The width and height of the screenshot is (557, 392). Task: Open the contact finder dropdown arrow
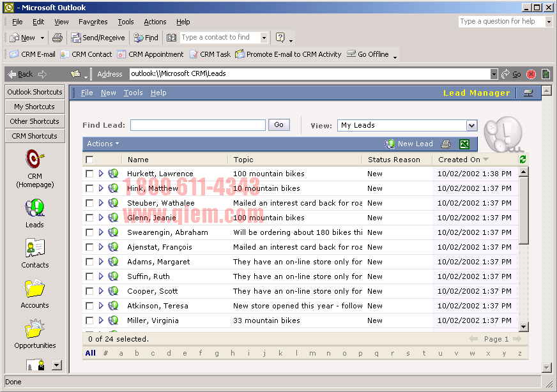click(264, 37)
